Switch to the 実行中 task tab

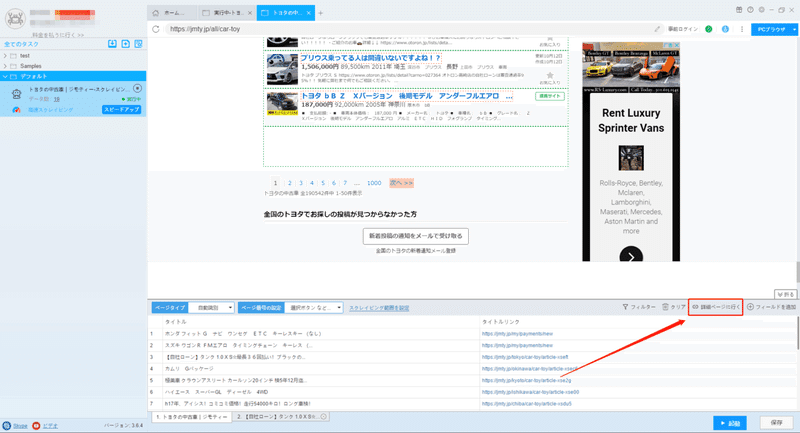226,13
